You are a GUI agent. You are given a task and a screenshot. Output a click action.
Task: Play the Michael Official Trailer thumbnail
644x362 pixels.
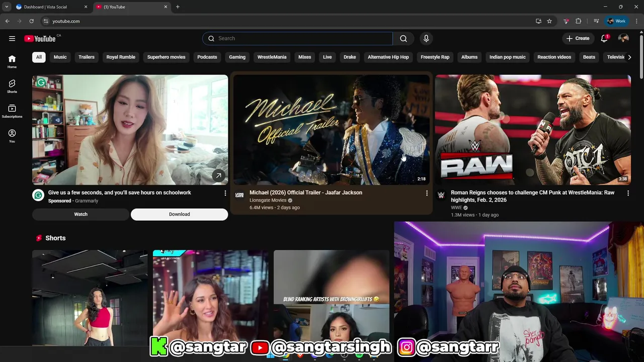click(x=332, y=130)
